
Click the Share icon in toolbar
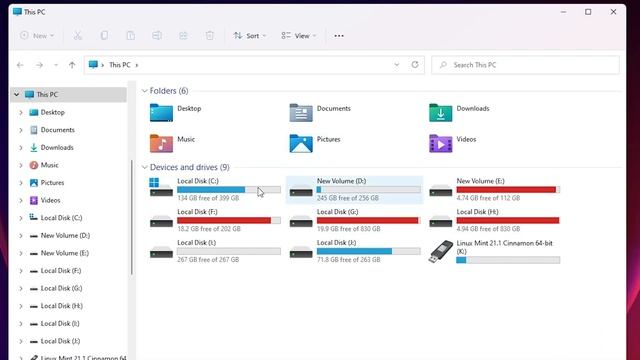pos(183,36)
